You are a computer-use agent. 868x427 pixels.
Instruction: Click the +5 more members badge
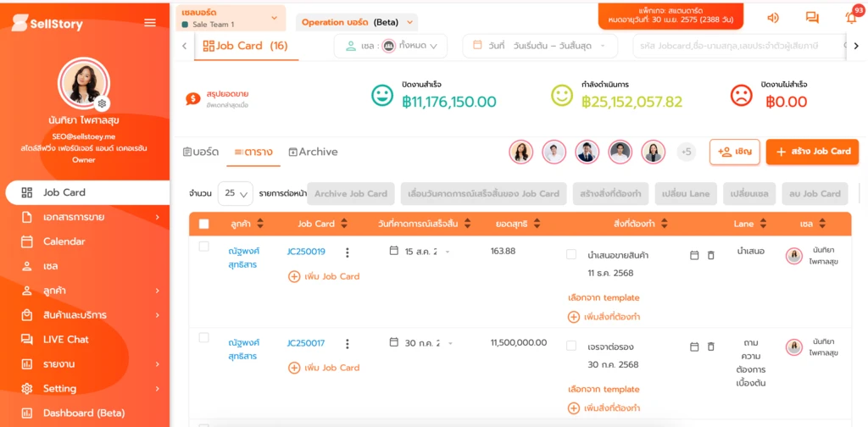point(687,152)
